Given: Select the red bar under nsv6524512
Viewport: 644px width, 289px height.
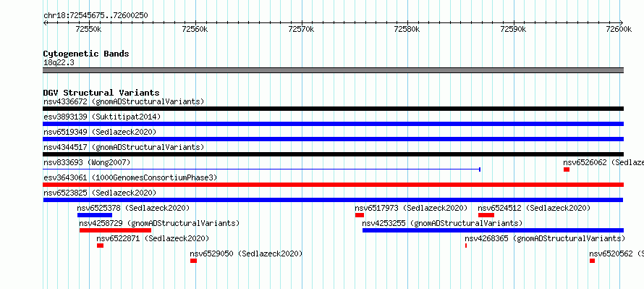Looking at the screenshot, I should (x=486, y=215).
